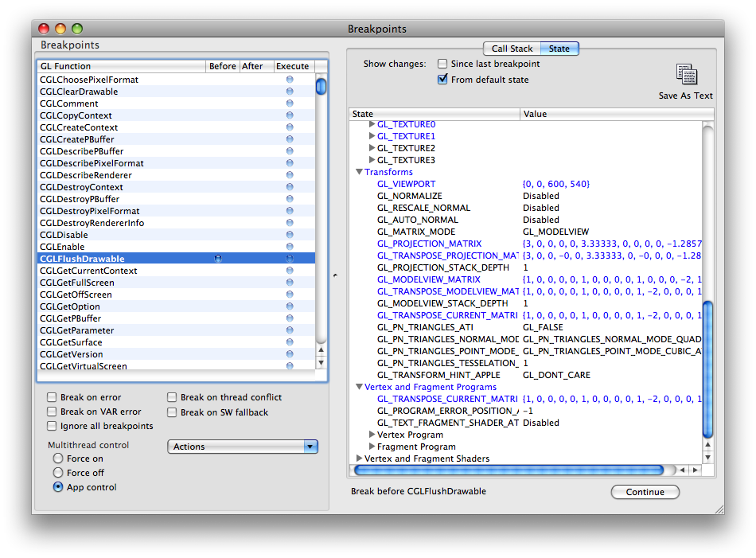The height and width of the screenshot is (558, 756).
Task: Switch to the Call Stack tab
Action: point(512,49)
